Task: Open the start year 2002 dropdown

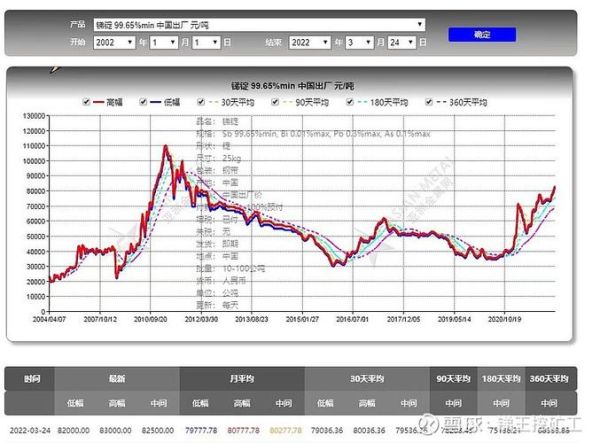Action: click(x=114, y=43)
